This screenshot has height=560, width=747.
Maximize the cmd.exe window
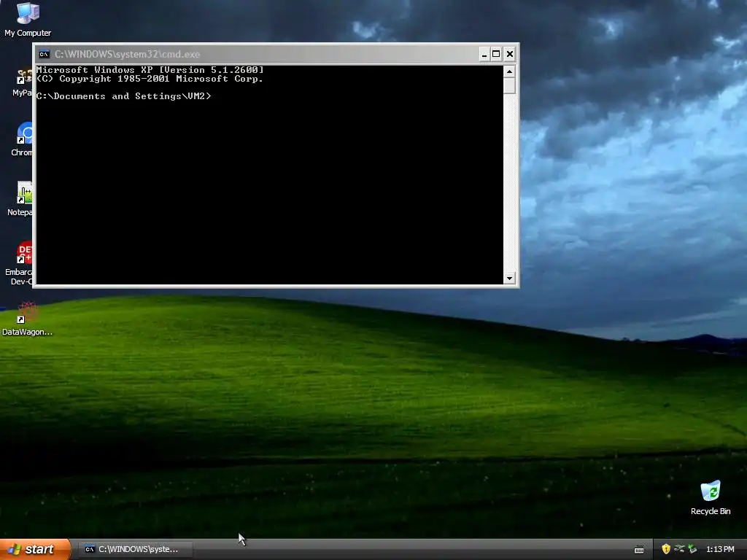[496, 54]
